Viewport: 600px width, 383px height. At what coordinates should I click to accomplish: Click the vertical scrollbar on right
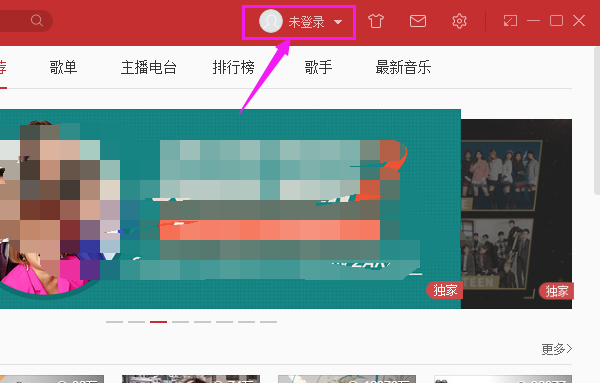[x=597, y=122]
